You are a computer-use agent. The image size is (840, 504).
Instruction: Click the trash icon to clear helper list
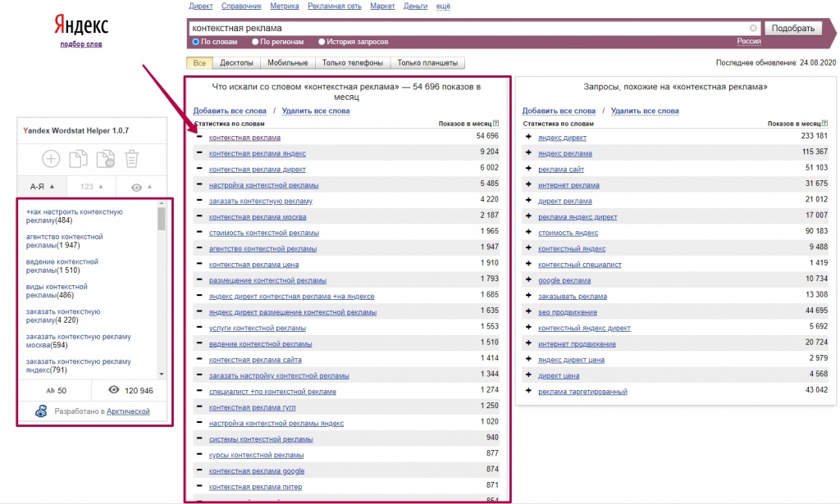(131, 159)
